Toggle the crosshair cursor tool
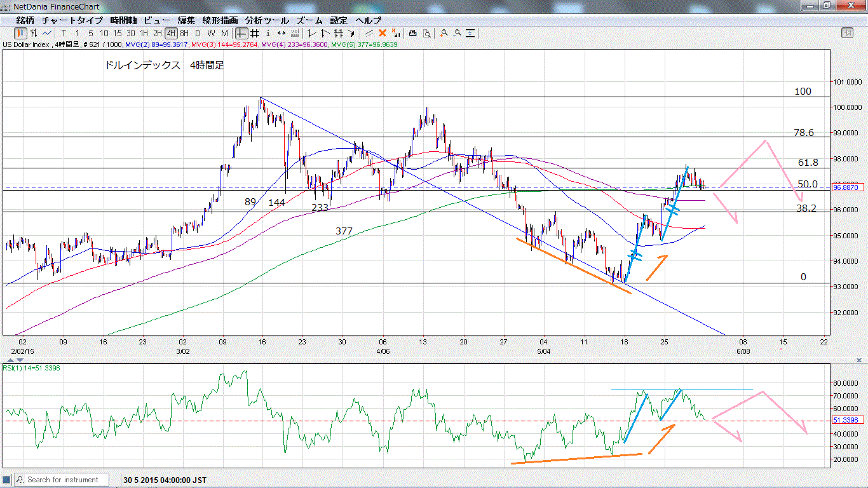868x488 pixels. tap(241, 33)
